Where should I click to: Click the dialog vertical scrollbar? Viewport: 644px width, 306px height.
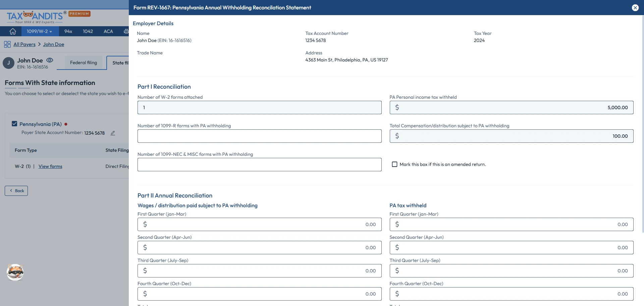point(643,124)
